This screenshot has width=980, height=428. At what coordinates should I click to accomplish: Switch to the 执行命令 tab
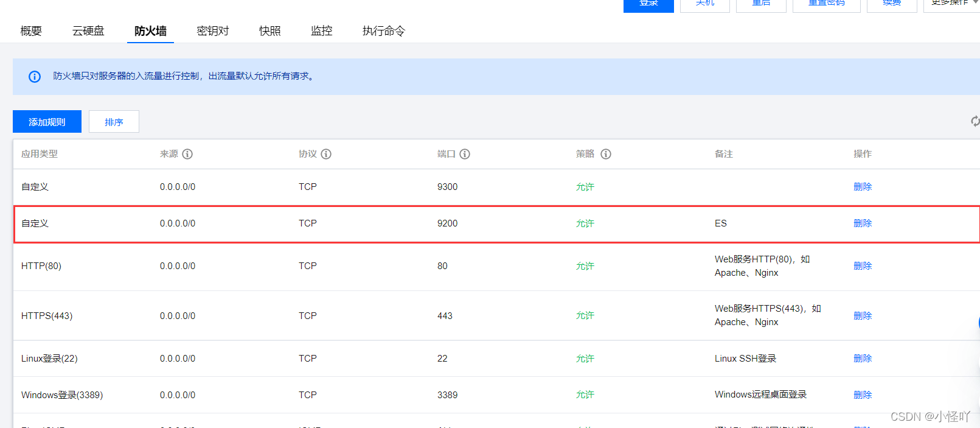pos(384,31)
